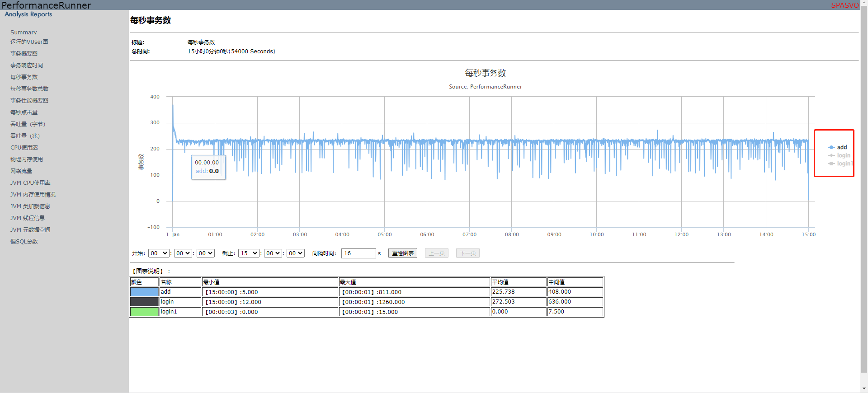The image size is (868, 393).
Task: Open the start hour dropdown
Action: (x=159, y=253)
